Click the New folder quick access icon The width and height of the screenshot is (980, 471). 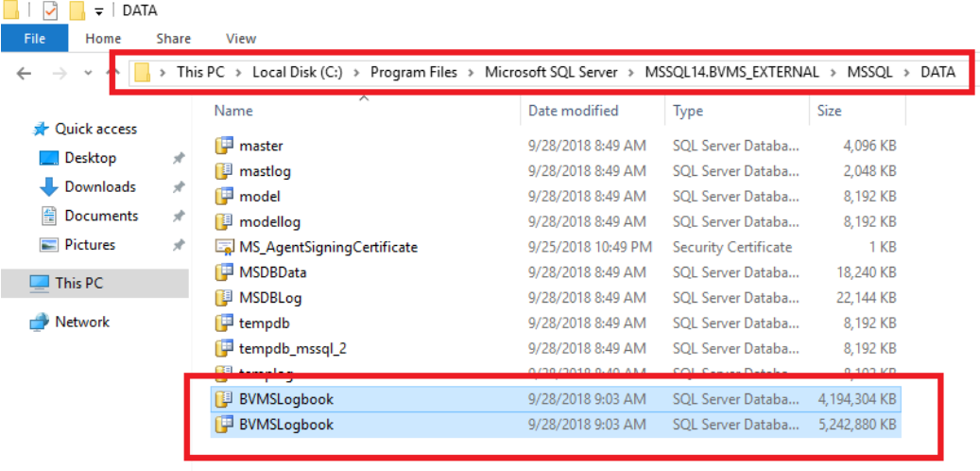click(77, 10)
